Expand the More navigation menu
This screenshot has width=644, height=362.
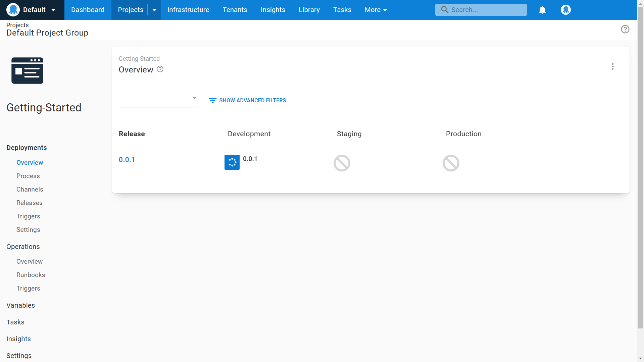coord(376,10)
